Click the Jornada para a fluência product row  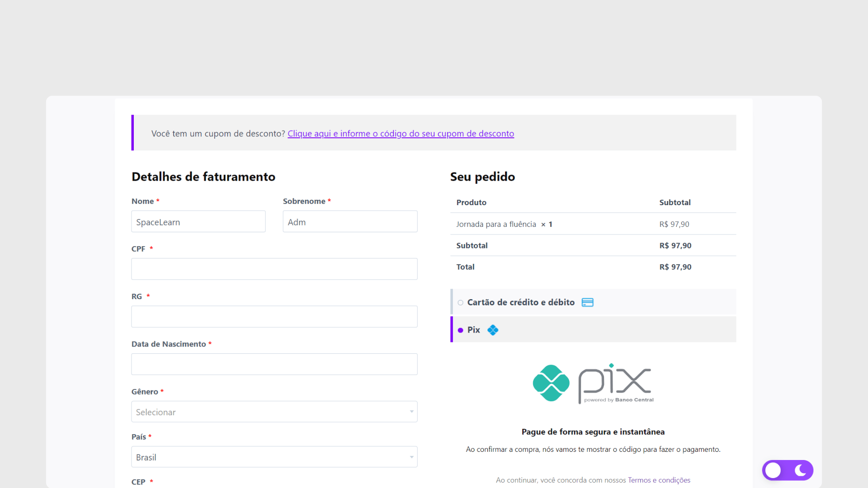(x=593, y=224)
